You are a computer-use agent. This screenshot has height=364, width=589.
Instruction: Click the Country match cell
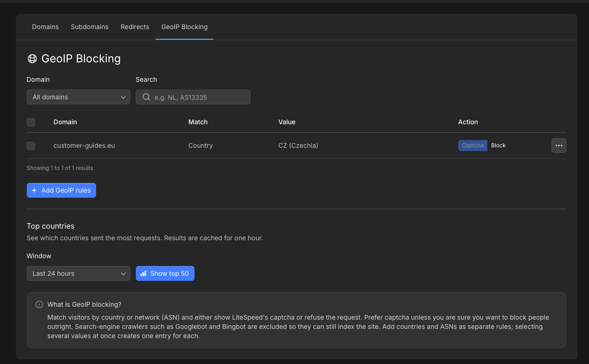pos(200,146)
